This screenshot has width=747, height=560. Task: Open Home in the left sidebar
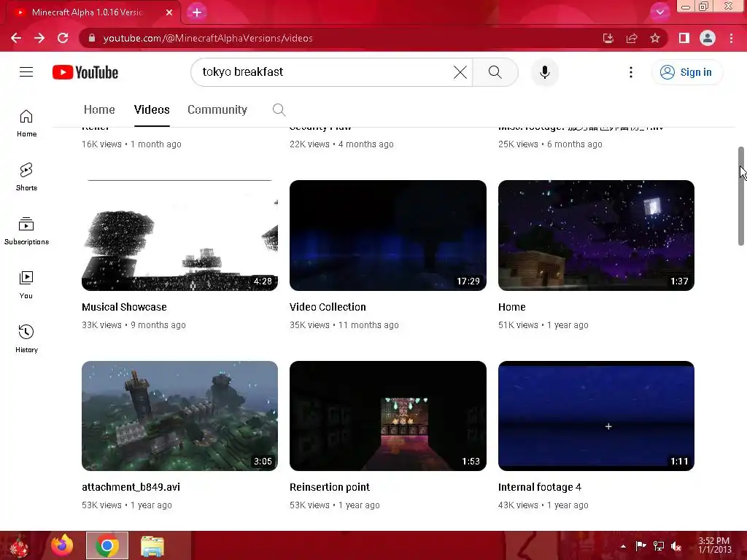(26, 123)
